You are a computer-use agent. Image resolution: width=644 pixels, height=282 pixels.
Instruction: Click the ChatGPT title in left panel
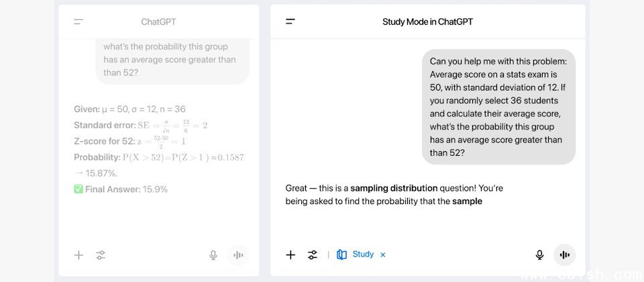tap(158, 22)
